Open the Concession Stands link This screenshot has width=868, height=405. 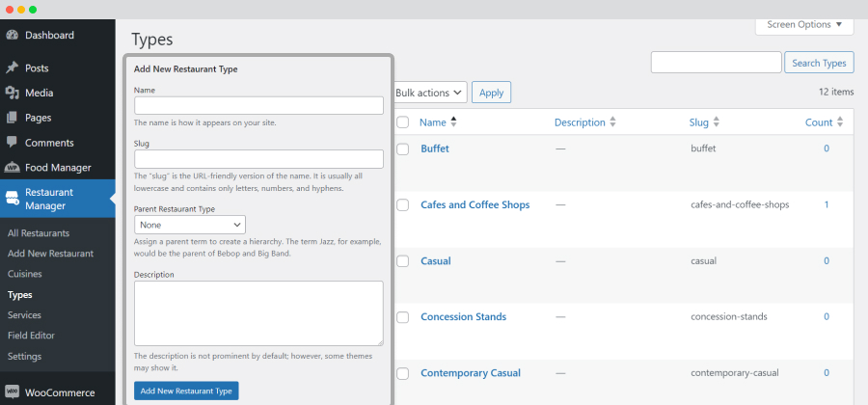pyautogui.click(x=463, y=316)
